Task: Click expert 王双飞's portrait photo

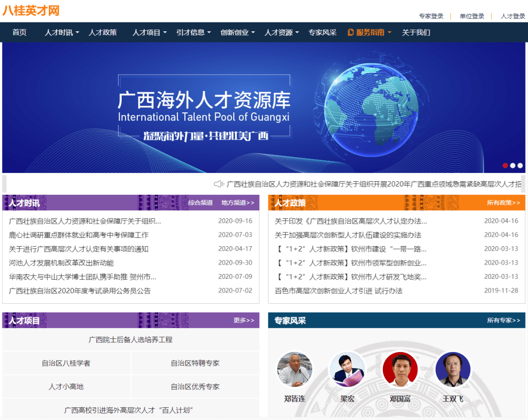Action: [x=453, y=369]
